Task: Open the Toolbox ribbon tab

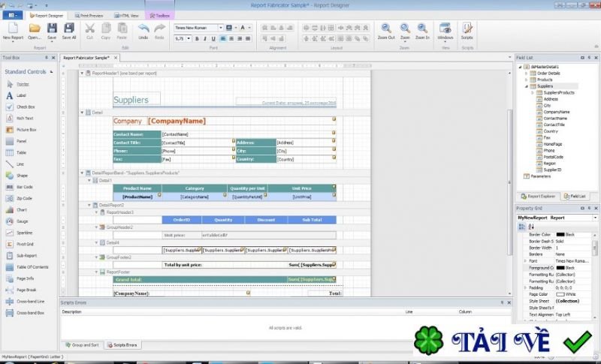Action: (160, 16)
